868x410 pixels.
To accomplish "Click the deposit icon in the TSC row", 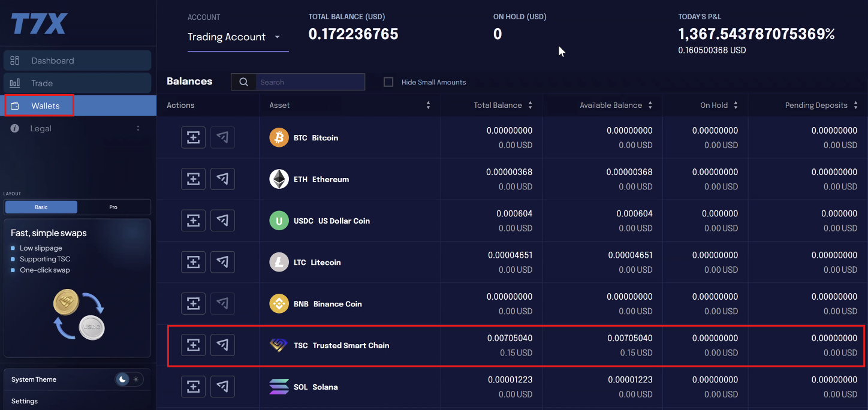I will click(x=193, y=345).
